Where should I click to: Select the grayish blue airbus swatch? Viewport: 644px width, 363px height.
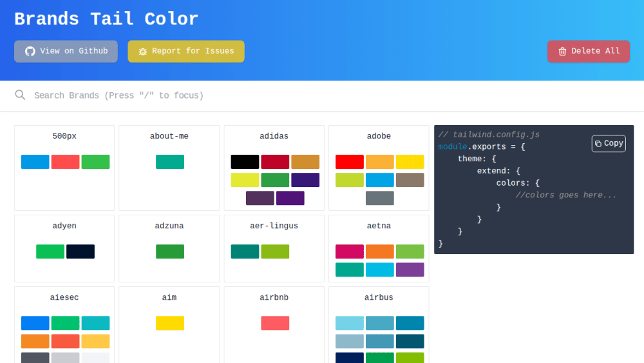click(x=350, y=341)
